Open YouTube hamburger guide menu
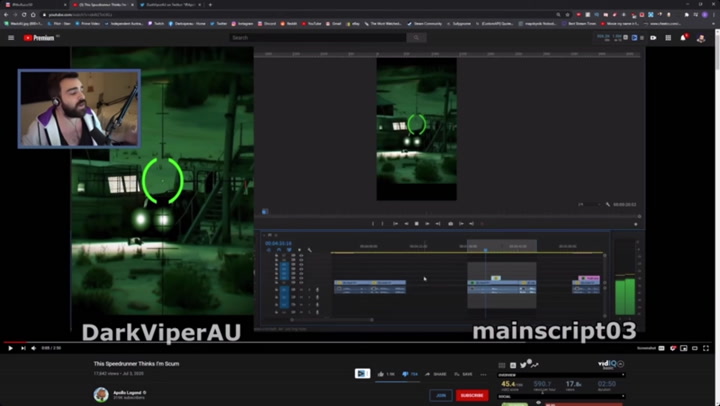This screenshot has width=720, height=406. click(11, 38)
